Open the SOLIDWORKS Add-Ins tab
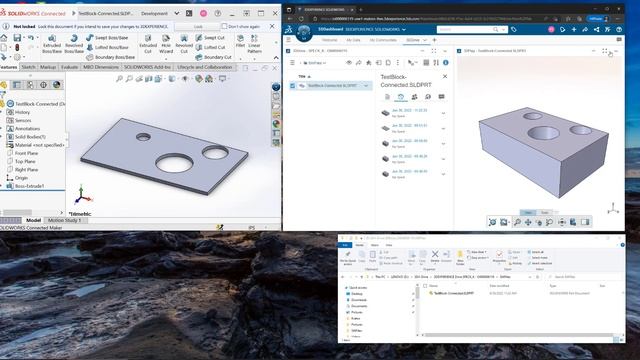Viewport: 640px width, 360px height. pos(147,67)
